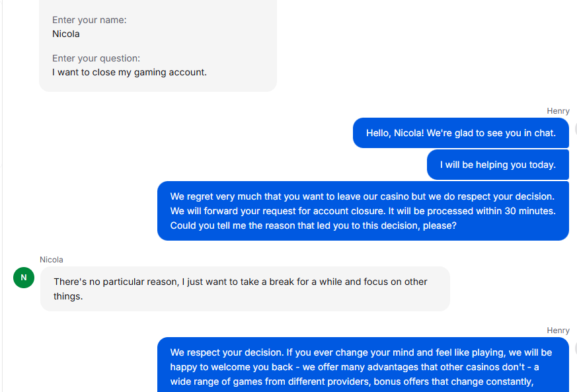The width and height of the screenshot is (577, 392).
Task: Click the "Enter your question:" label
Action: click(96, 58)
